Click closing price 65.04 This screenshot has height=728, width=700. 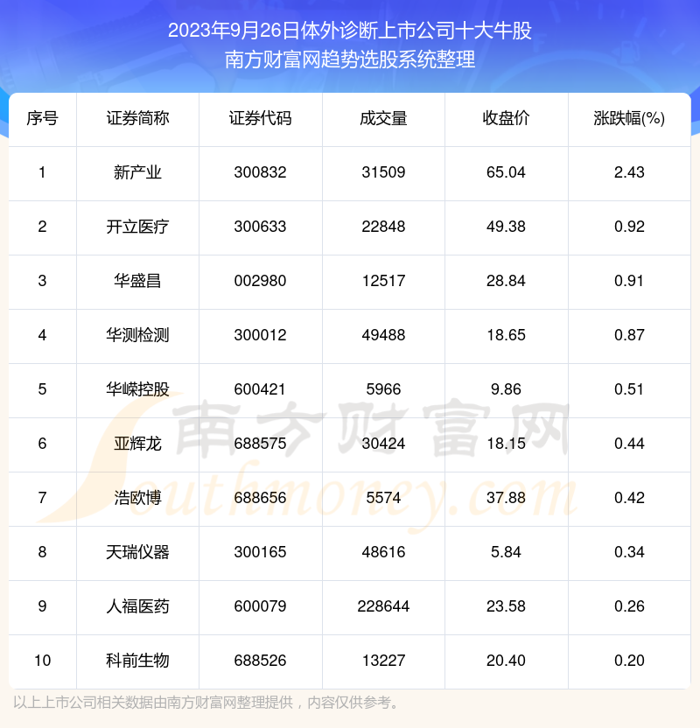506,172
